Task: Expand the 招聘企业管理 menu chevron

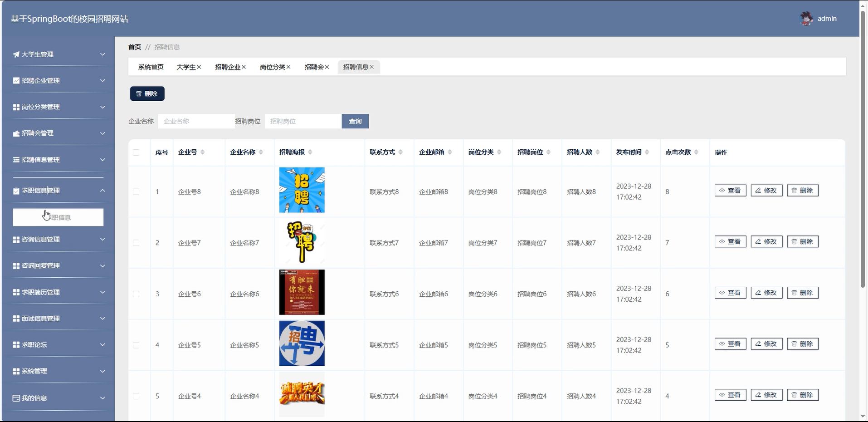Action: [102, 81]
